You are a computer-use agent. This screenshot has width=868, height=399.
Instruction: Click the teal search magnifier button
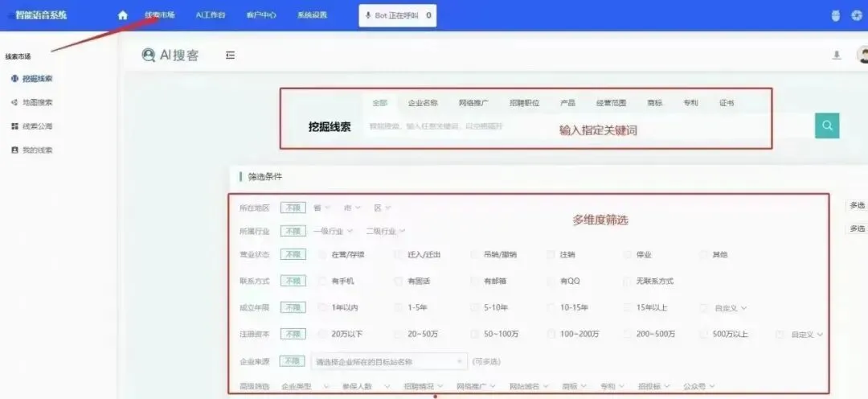(x=827, y=125)
